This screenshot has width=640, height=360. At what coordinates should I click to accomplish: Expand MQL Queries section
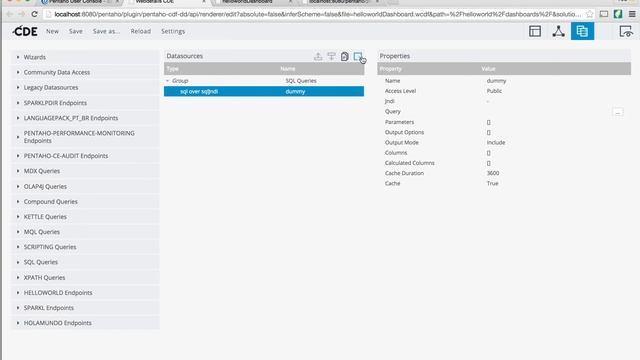coord(85,232)
